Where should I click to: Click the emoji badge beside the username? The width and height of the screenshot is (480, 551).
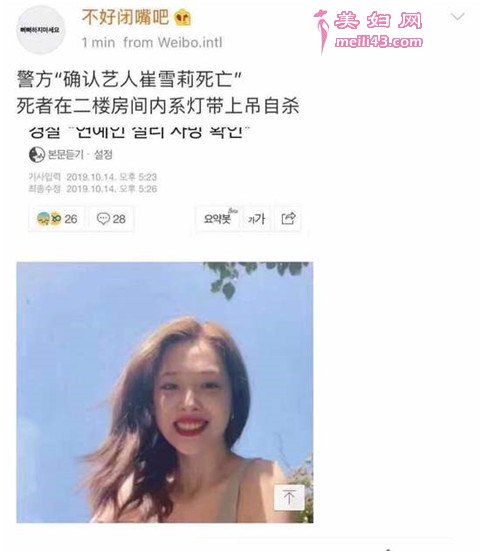[183, 17]
